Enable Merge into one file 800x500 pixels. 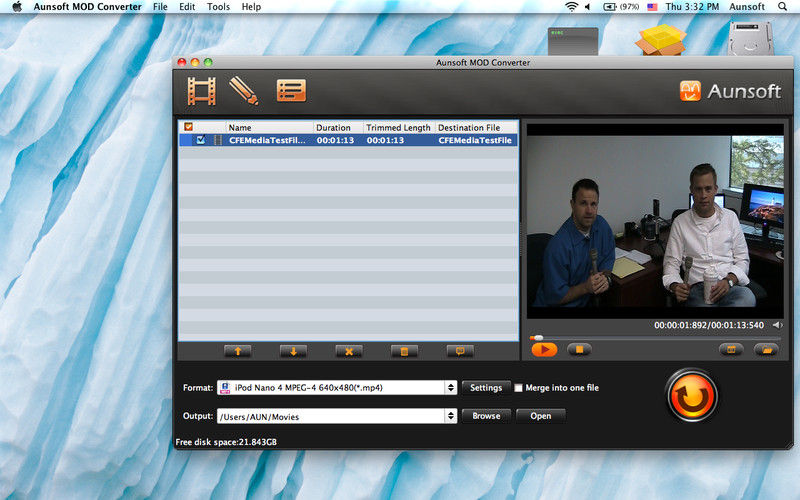(518, 388)
